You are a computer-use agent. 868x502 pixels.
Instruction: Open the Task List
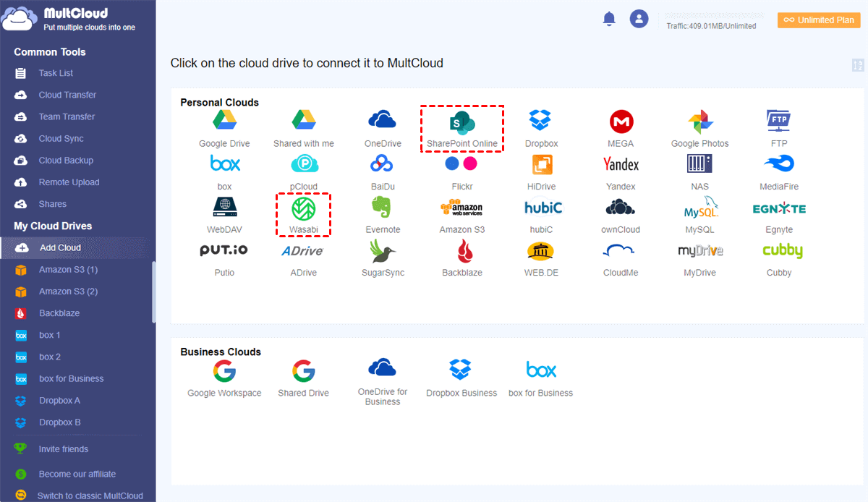[56, 73]
